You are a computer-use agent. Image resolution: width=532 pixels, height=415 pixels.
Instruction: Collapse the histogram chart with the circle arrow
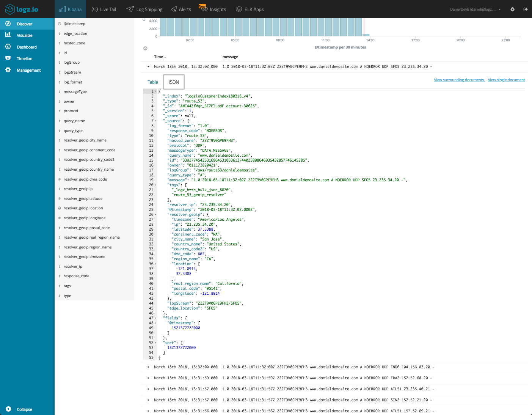click(145, 48)
